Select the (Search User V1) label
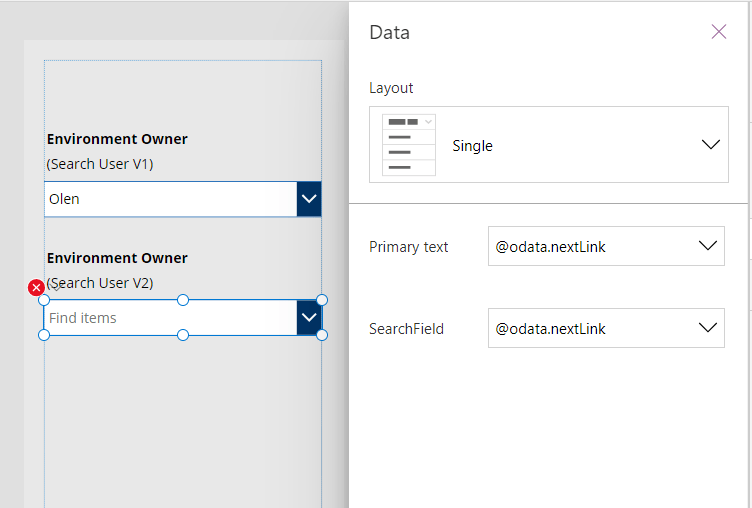The height and width of the screenshot is (508, 752). (x=100, y=164)
